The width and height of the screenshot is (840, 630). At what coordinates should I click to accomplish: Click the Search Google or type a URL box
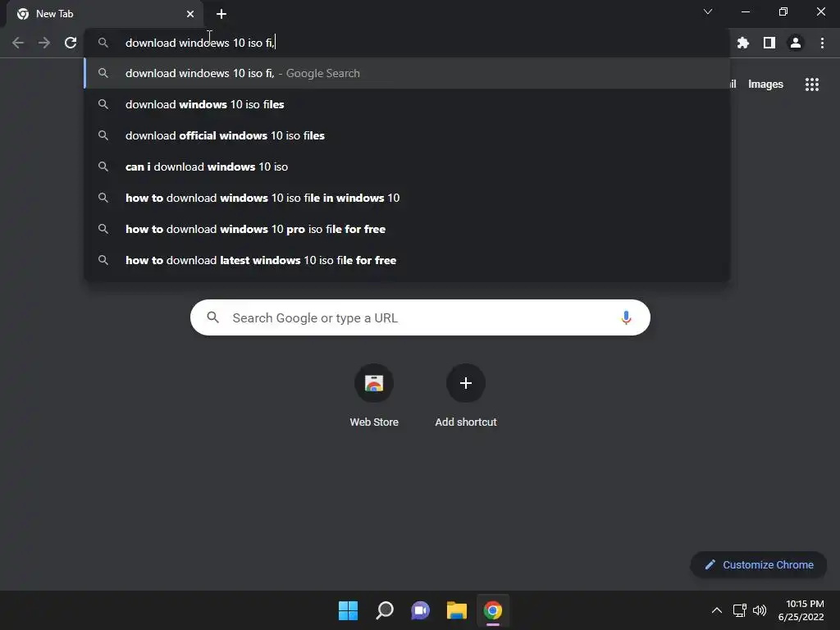(420, 317)
